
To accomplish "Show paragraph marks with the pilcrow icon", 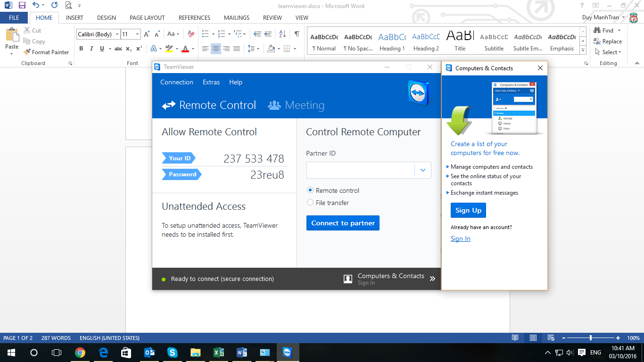I will click(x=297, y=34).
